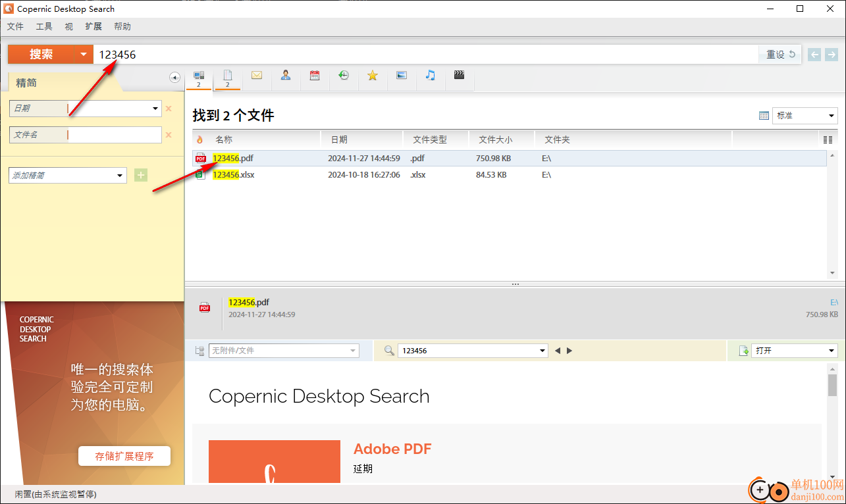Screen dimensions: 846x504
Task: Click the E:\ folder link in preview header
Action: [x=833, y=303]
